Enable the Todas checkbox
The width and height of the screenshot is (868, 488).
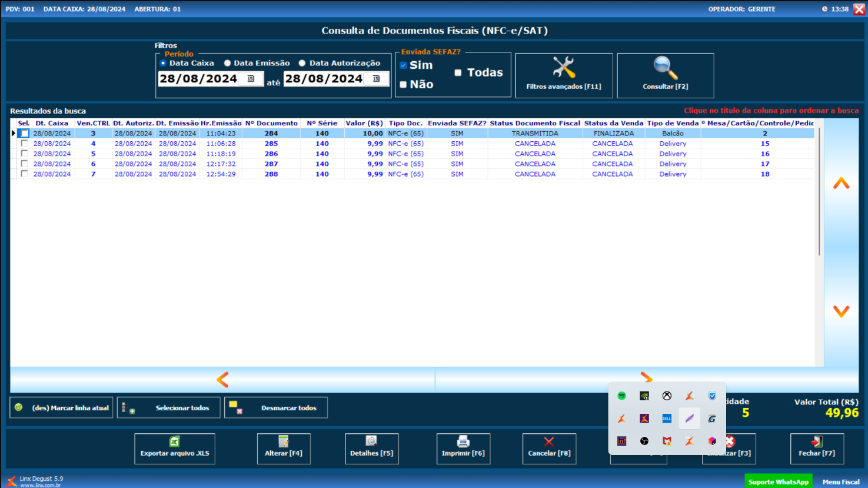click(x=458, y=72)
